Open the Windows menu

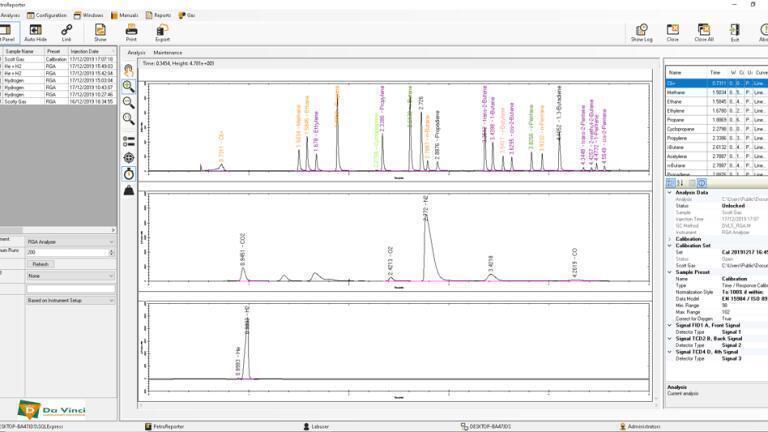coord(89,15)
